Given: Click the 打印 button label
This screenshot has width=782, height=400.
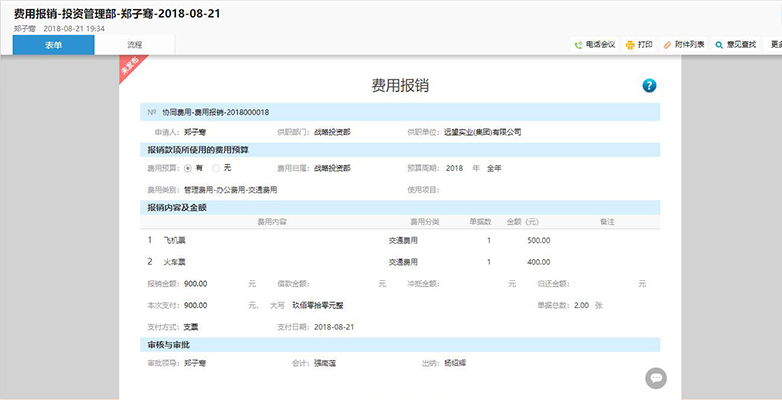Looking at the screenshot, I should pos(645,45).
